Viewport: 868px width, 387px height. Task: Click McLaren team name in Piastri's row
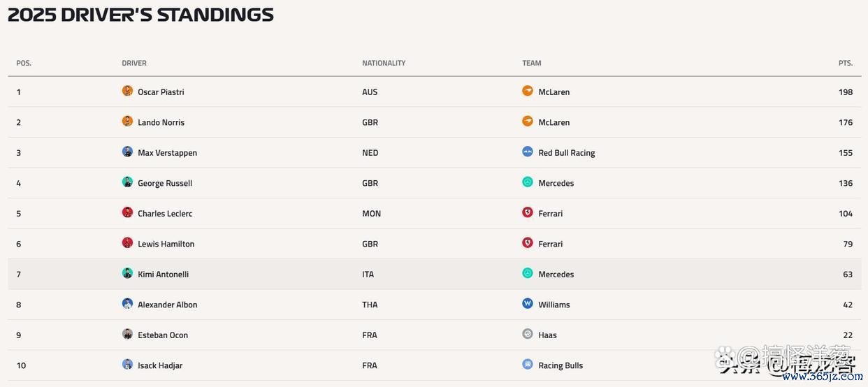[x=554, y=92]
